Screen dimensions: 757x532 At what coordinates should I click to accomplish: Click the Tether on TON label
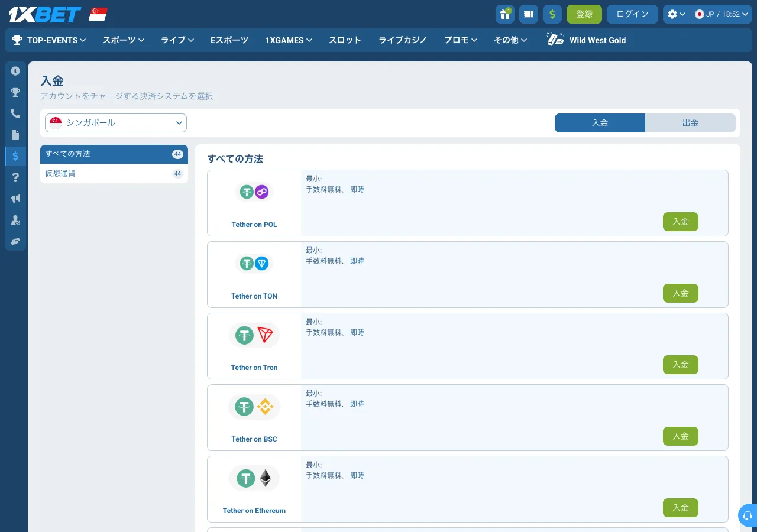pos(254,296)
